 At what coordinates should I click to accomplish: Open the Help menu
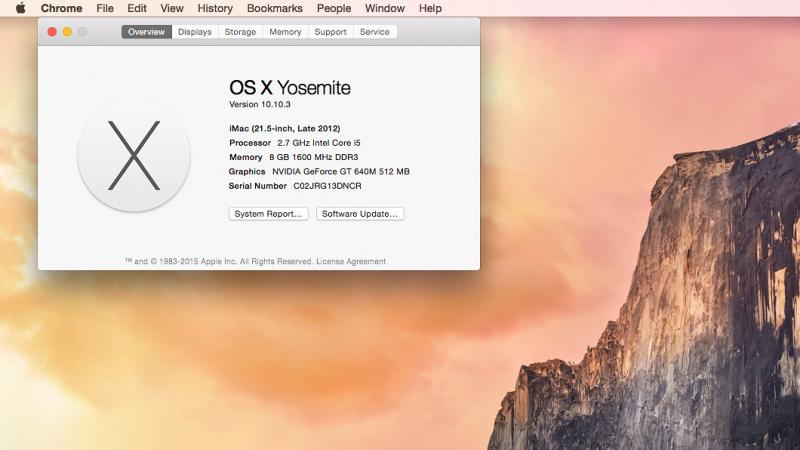click(x=430, y=8)
